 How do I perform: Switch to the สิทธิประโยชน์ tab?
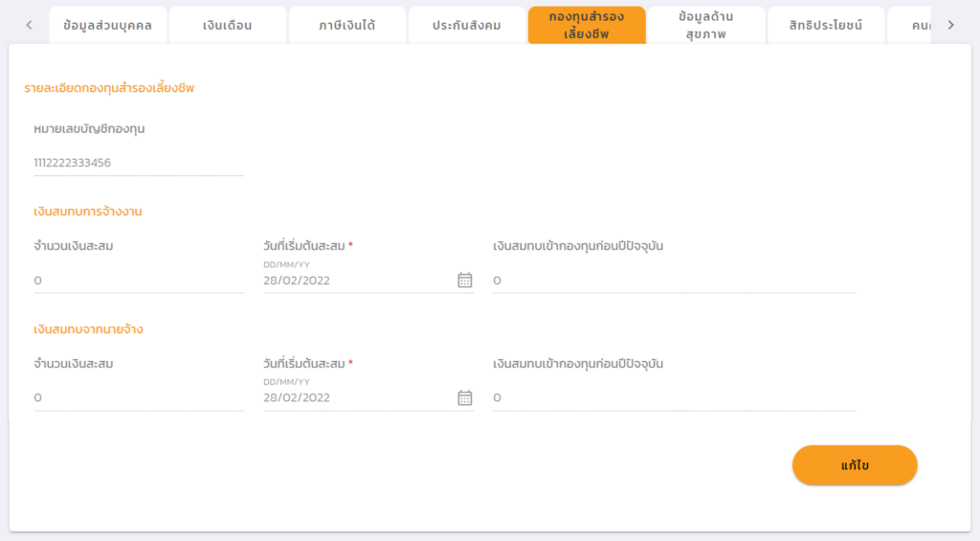coord(825,26)
